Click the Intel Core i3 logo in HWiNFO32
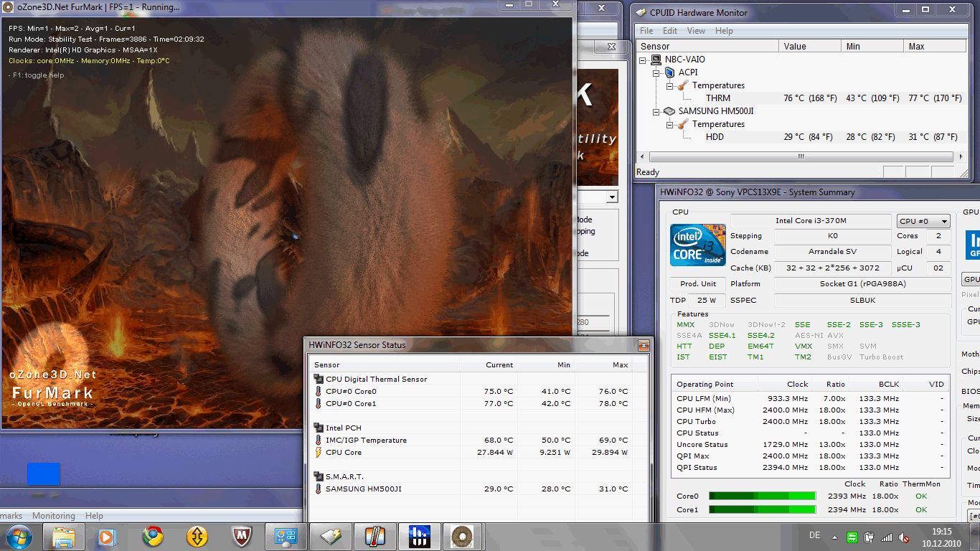This screenshot has height=551, width=980. [698, 246]
